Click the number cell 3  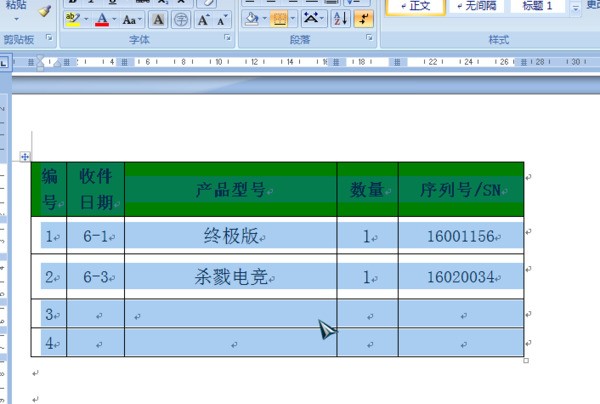[x=49, y=313]
